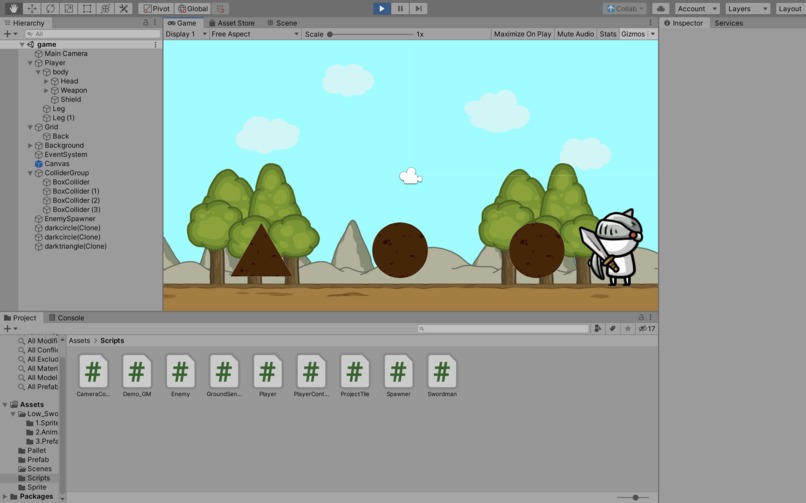Switch to the Console tab
The width and height of the screenshot is (806, 503).
coord(66,318)
